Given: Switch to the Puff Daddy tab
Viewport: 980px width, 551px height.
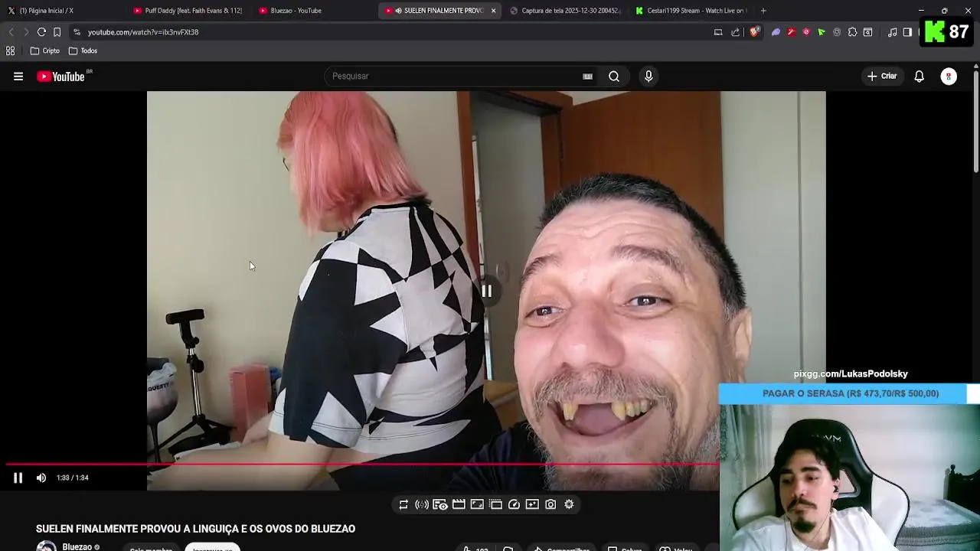Looking at the screenshot, I should coord(188,11).
